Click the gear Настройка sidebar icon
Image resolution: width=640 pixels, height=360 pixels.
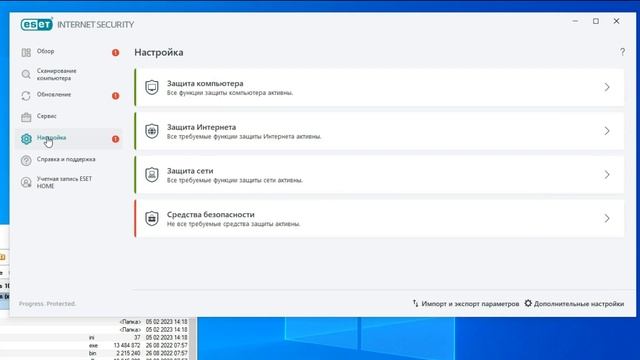pyautogui.click(x=26, y=139)
